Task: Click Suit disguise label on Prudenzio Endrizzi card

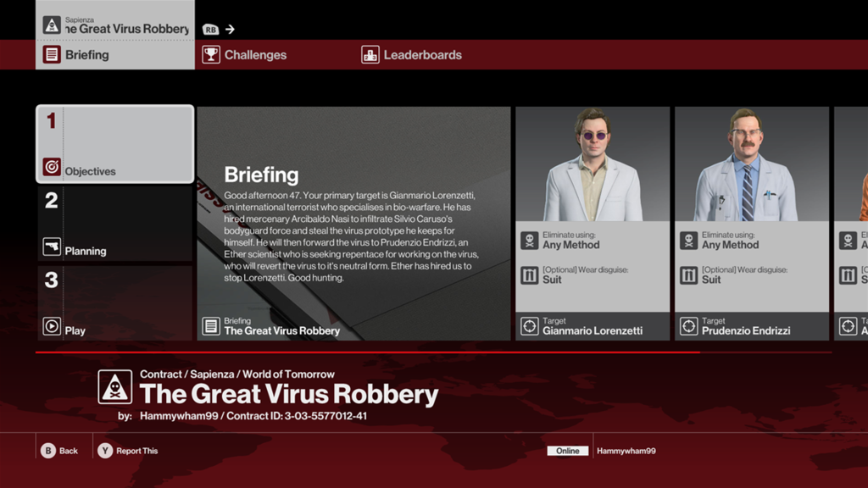Action: [x=711, y=280]
